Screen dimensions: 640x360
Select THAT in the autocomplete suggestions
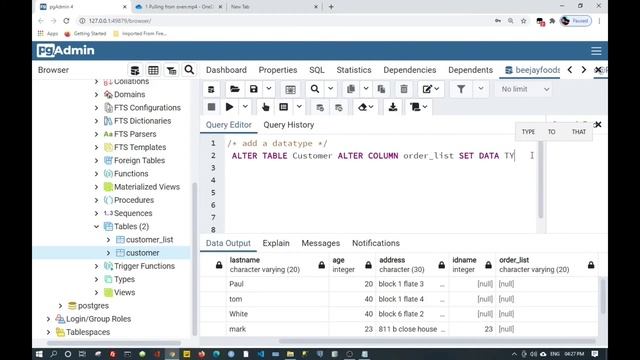click(x=579, y=132)
